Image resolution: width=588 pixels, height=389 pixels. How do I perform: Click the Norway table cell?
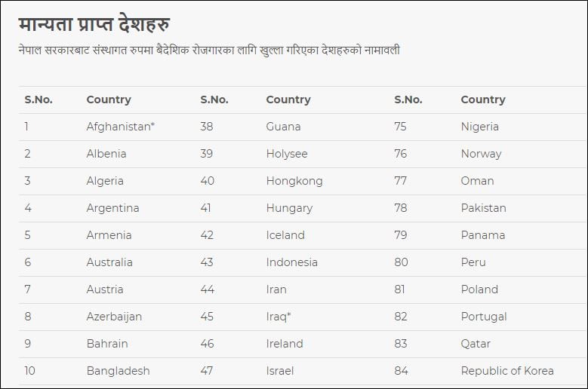coord(481,154)
